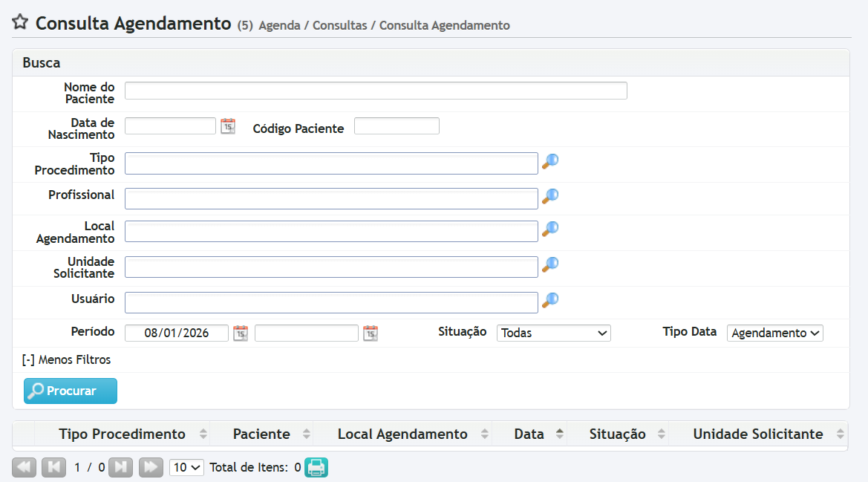Click the favorite star icon beside the title
Image resolution: width=868 pixels, height=482 pixels.
(x=20, y=22)
